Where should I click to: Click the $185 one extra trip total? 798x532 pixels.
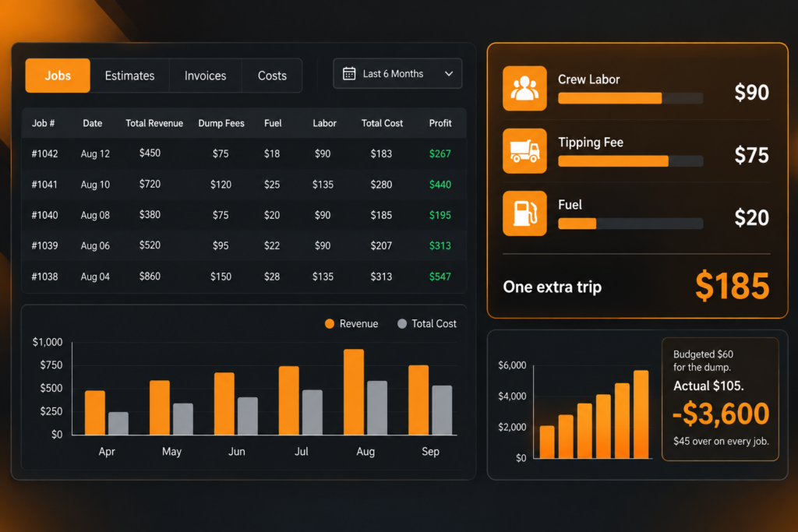click(x=733, y=286)
